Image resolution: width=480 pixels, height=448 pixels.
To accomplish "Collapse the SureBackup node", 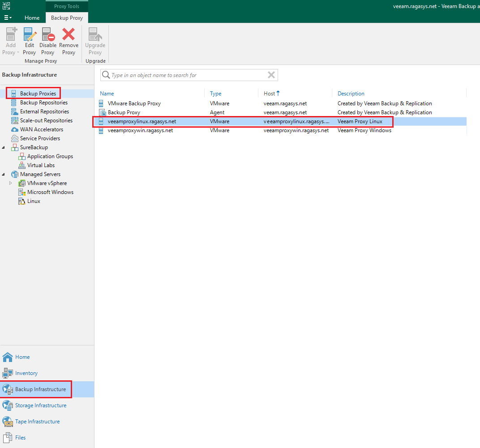I will click(3, 147).
